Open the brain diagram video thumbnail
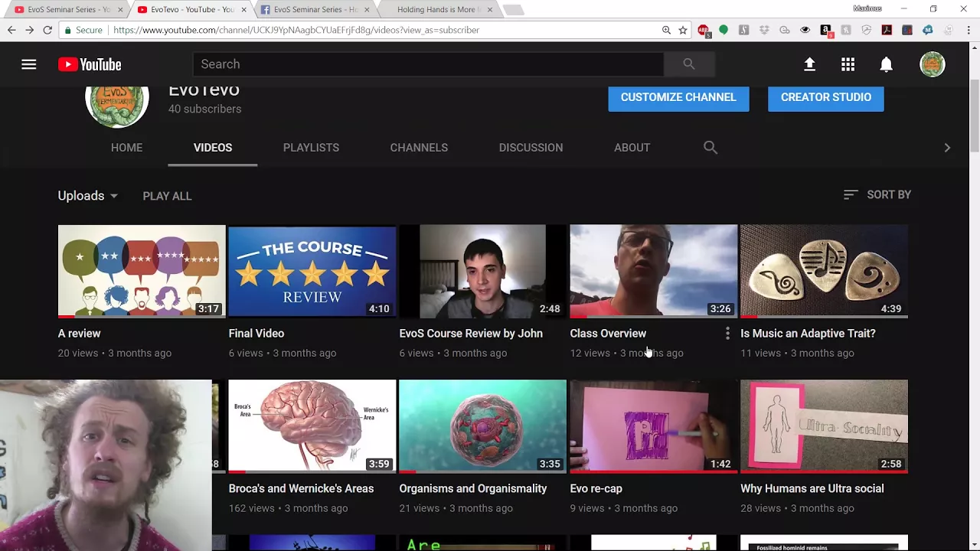980x551 pixels. pos(312,426)
